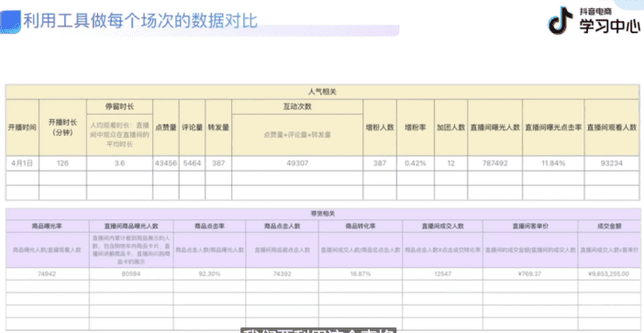Click the 直播间观看人数 column header
This screenshot has height=333, width=644.
tap(612, 128)
